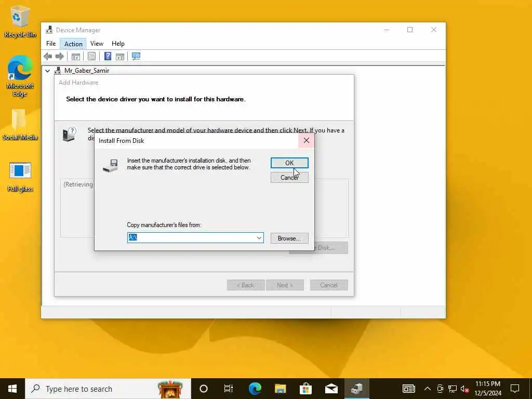Open the Action Center notifications icon

[x=515, y=389]
